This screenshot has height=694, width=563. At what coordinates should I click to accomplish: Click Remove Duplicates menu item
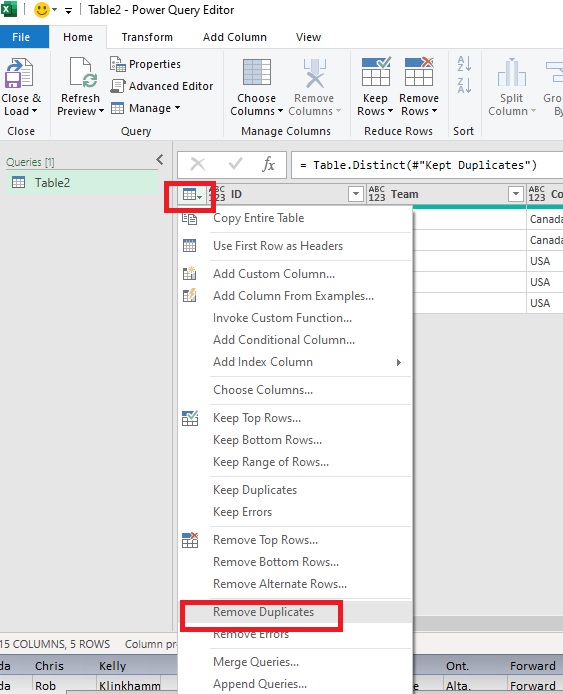point(295,613)
